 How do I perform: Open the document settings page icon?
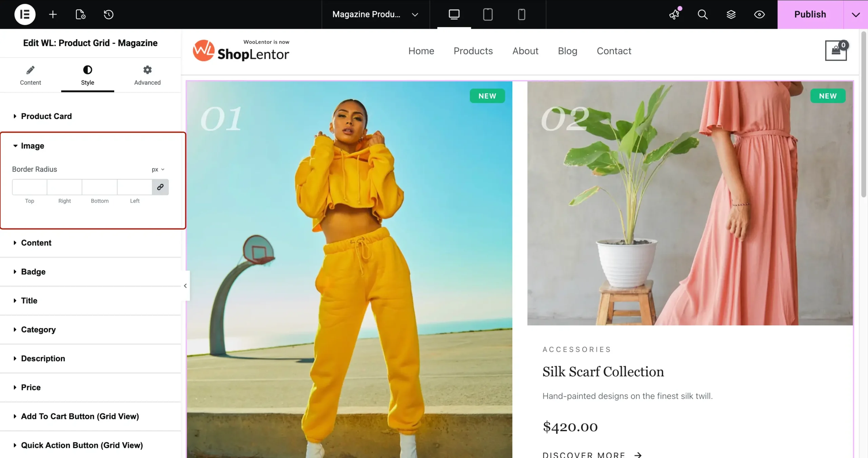80,14
